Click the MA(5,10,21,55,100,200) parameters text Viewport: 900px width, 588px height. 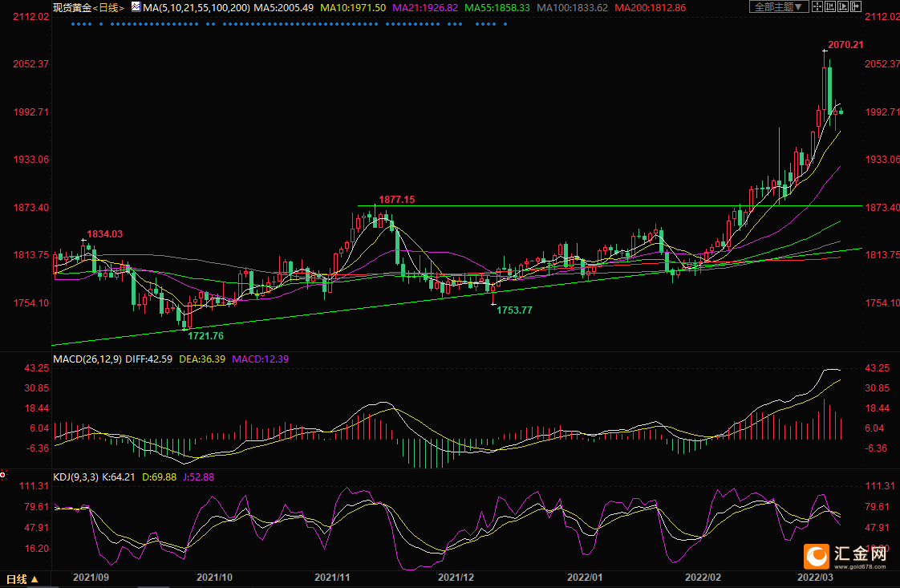coord(197,7)
